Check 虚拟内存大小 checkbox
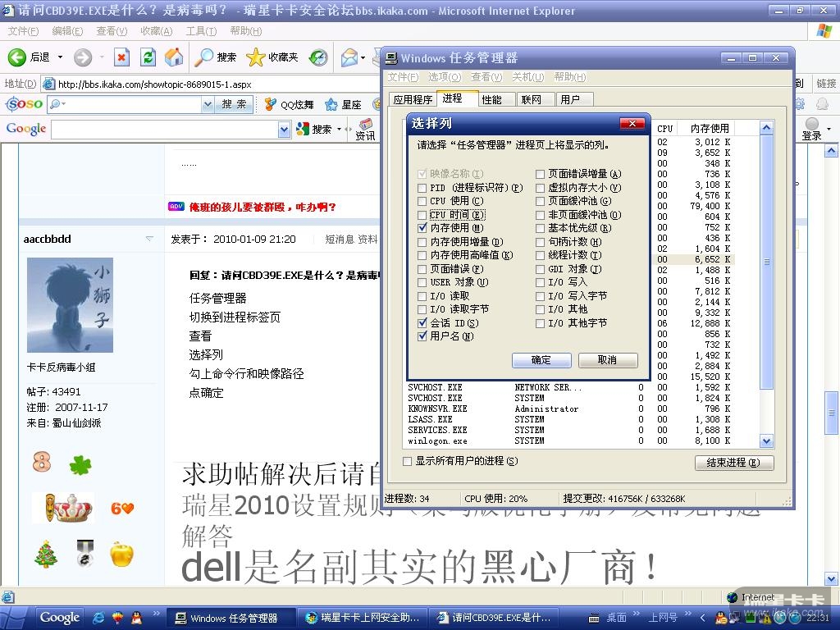 [x=540, y=188]
